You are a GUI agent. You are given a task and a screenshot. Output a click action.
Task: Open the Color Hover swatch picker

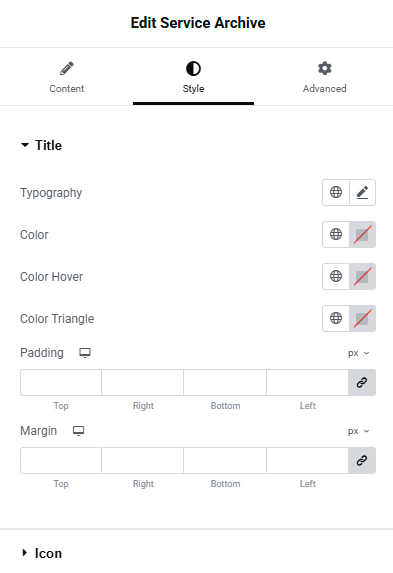click(x=362, y=276)
